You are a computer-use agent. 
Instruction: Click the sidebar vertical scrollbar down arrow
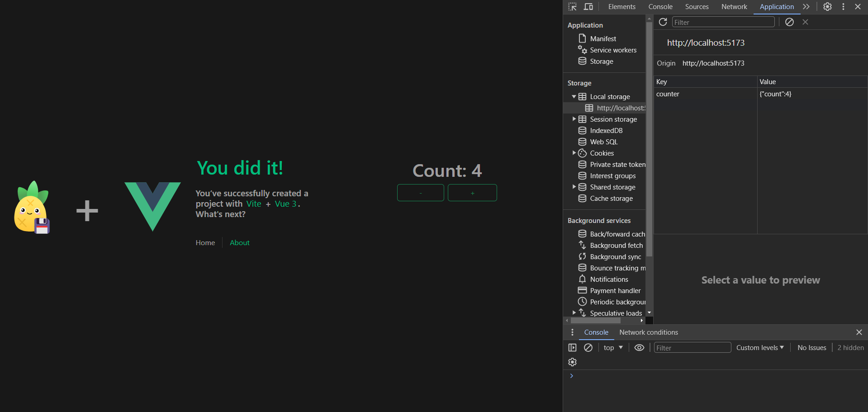coord(650,313)
